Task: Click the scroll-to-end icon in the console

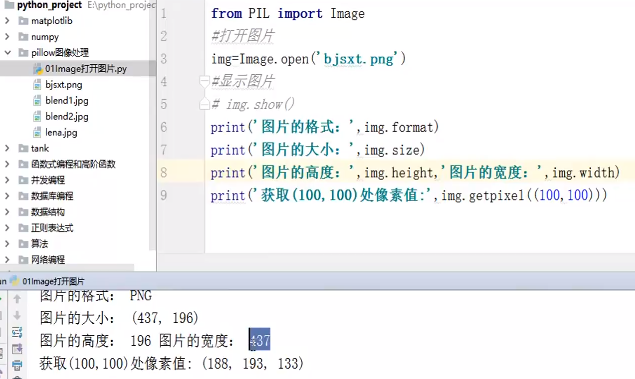Action: coord(17,349)
